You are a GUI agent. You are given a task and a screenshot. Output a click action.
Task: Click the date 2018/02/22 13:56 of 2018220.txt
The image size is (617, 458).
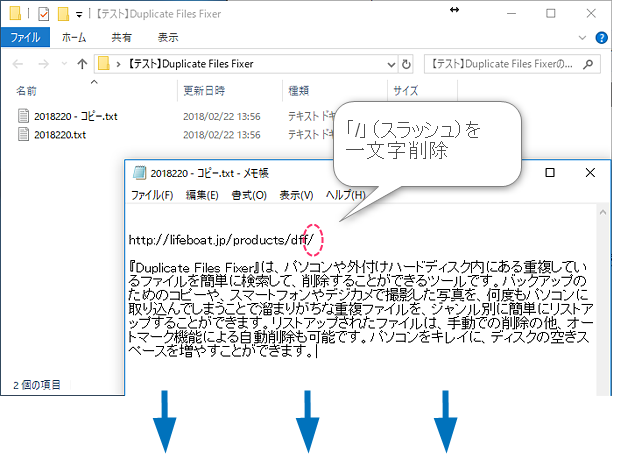pos(222,135)
